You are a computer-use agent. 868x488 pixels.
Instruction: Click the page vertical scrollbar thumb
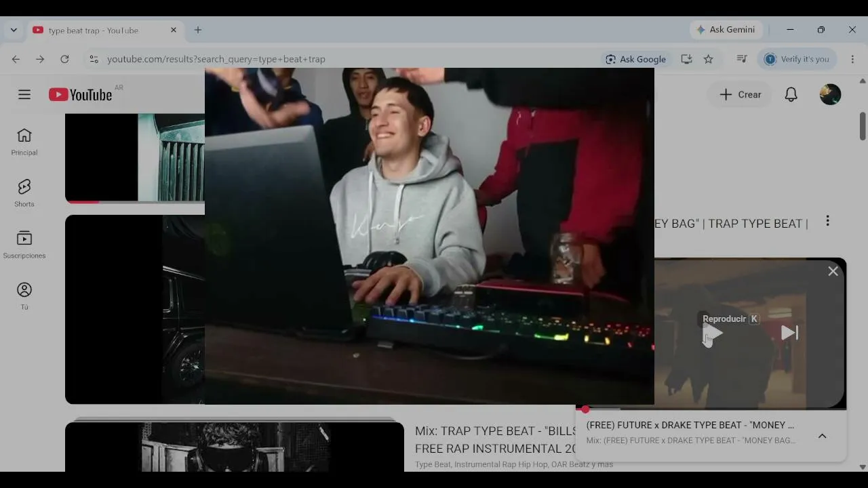pyautogui.click(x=863, y=126)
